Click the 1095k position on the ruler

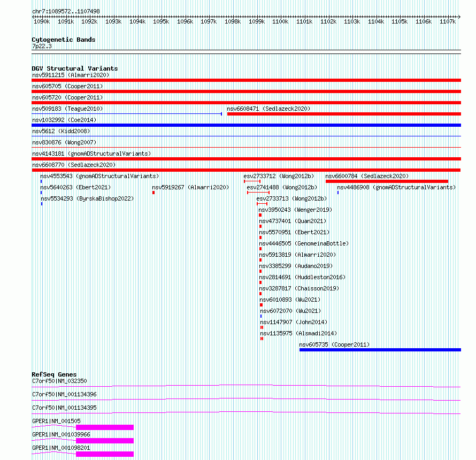click(161, 21)
